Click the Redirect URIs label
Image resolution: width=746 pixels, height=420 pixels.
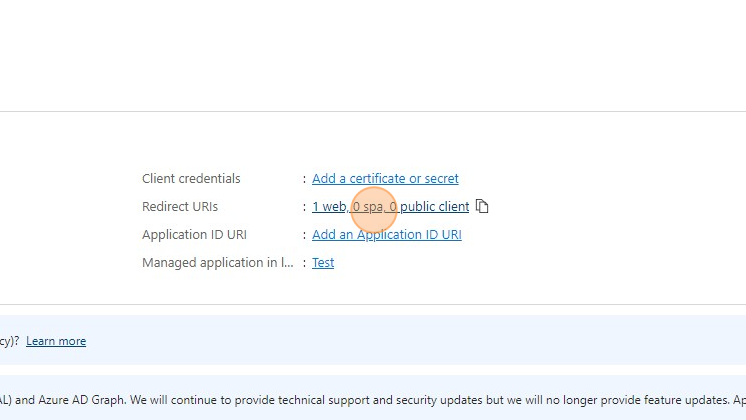click(x=180, y=207)
